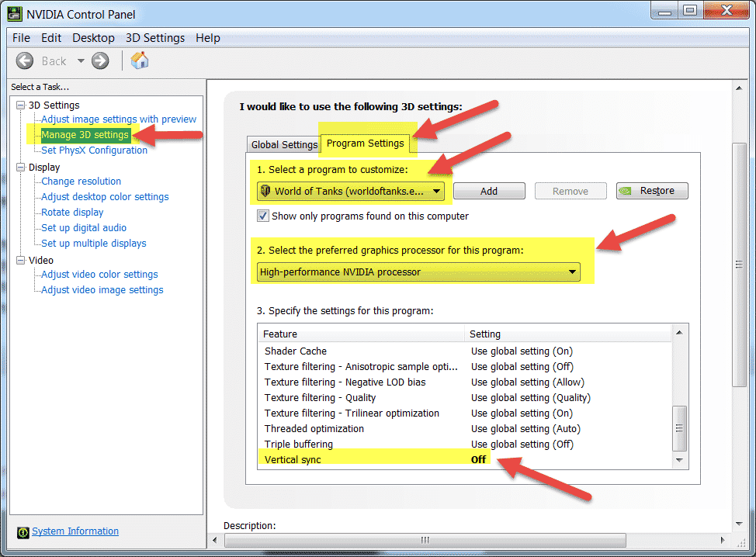756x557 pixels.
Task: Open Adjust image settings with preview
Action: click(x=119, y=119)
